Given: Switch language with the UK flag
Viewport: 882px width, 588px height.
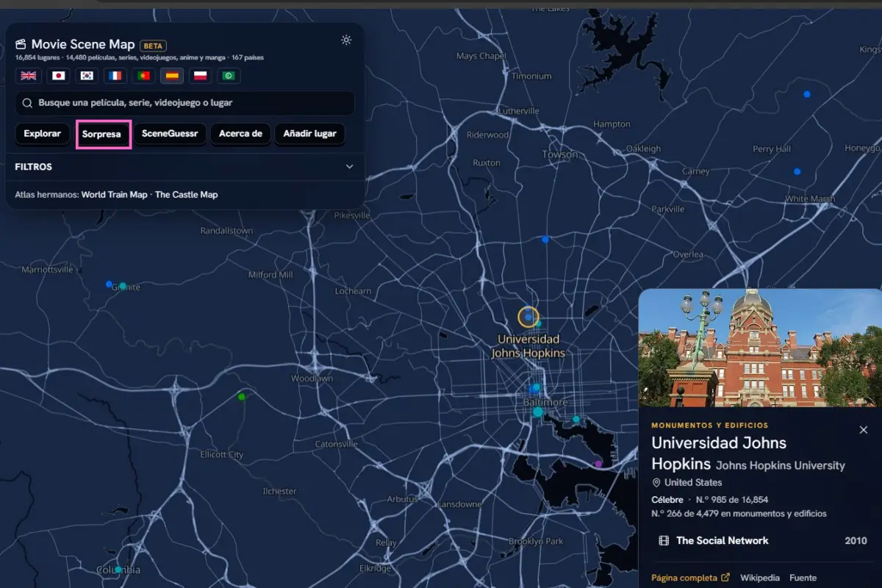Looking at the screenshot, I should pyautogui.click(x=29, y=76).
